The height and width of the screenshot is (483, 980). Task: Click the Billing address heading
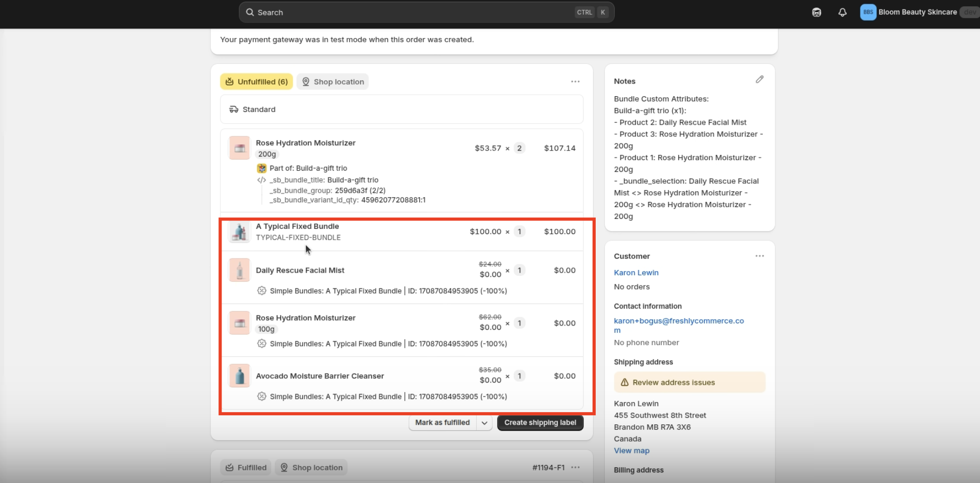click(x=639, y=470)
